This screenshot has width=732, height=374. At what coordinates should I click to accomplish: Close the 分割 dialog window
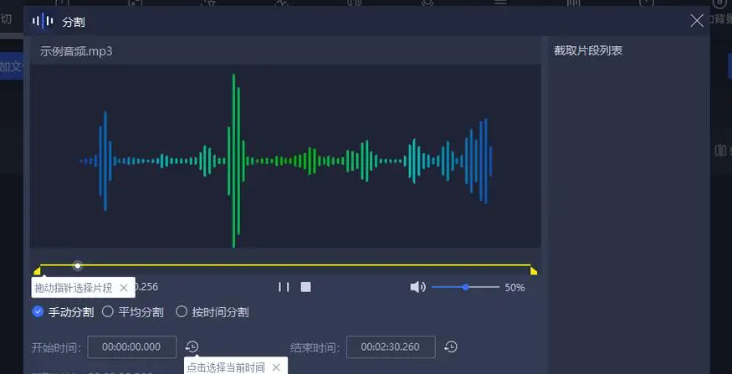[697, 21]
